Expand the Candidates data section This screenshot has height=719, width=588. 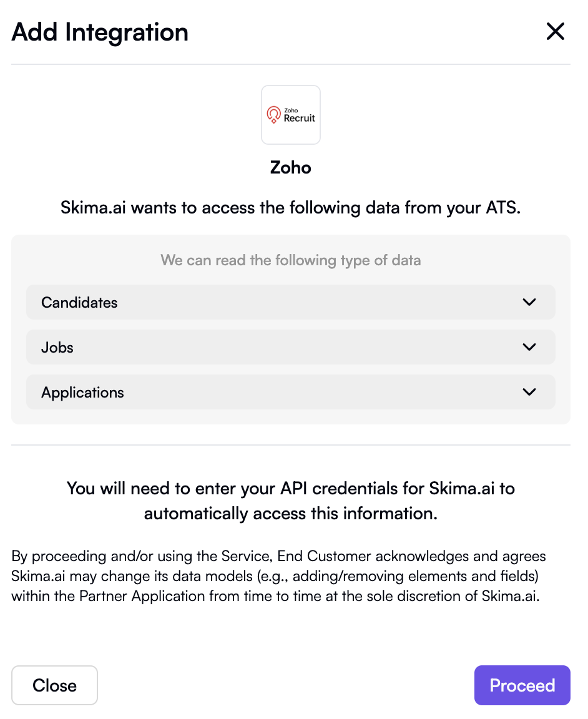(x=290, y=302)
